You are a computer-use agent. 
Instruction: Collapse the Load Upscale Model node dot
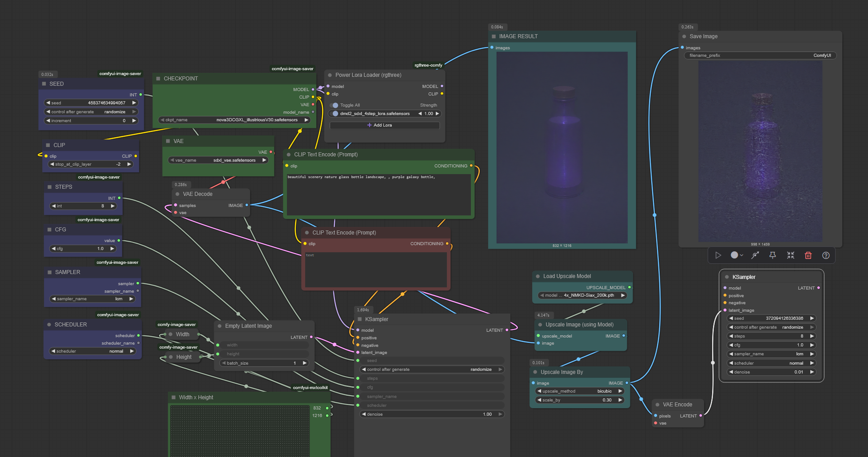(538, 276)
